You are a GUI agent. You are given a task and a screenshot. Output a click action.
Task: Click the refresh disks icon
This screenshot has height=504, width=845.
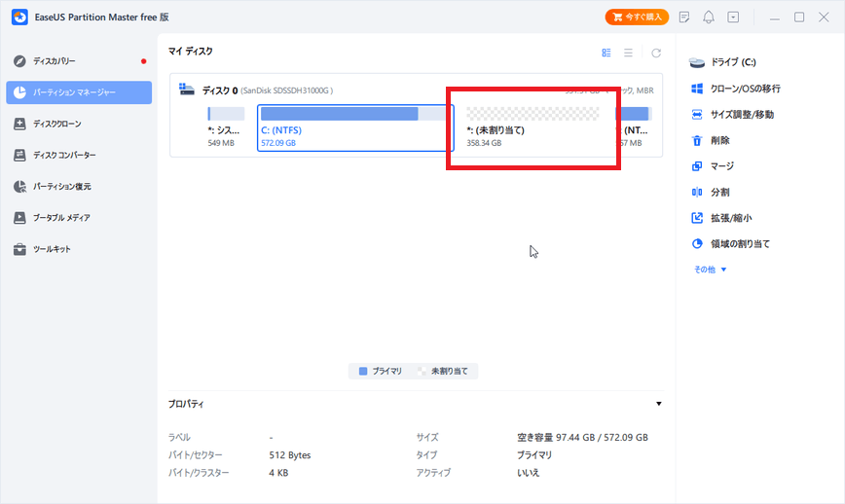click(656, 53)
